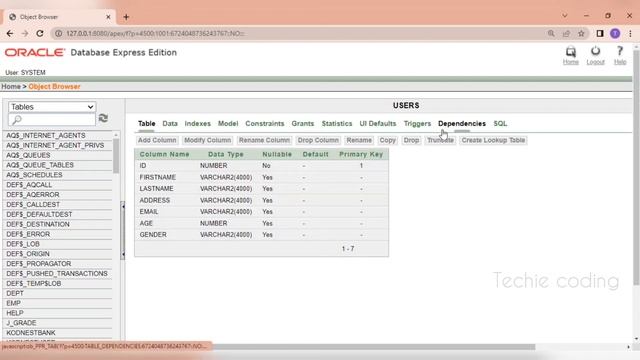Open the browser side panel icon

pos(600,33)
